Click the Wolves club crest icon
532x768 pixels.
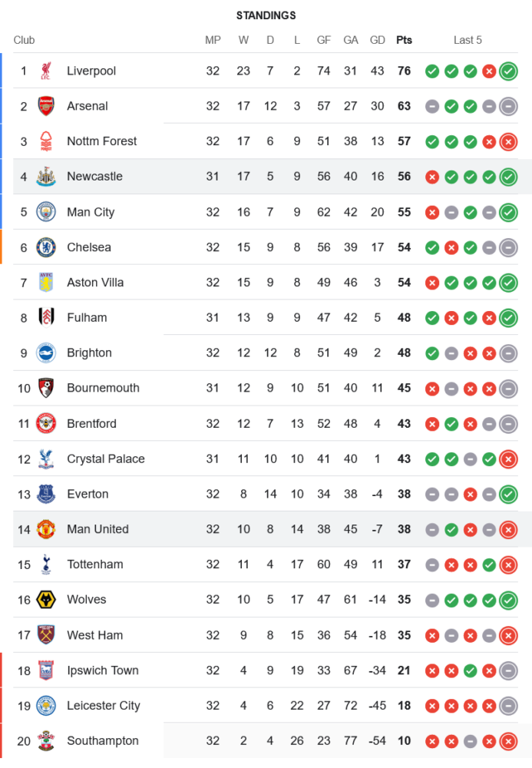[x=46, y=600]
